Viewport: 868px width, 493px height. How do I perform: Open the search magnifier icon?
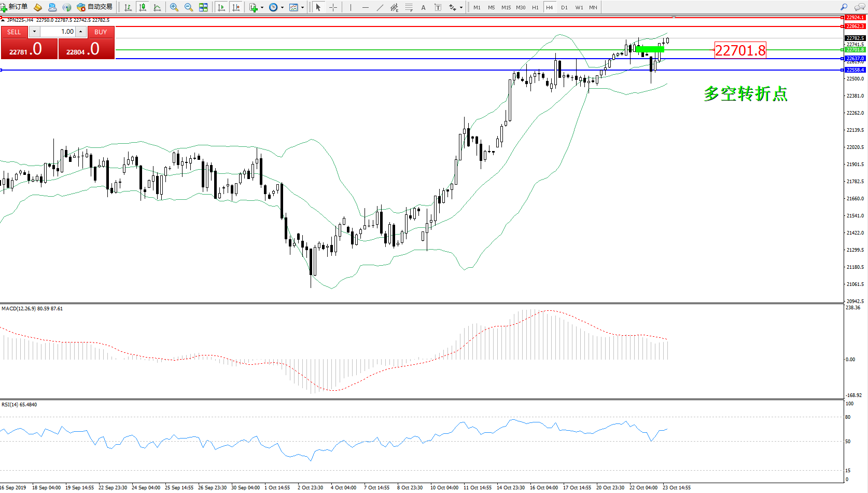844,7
